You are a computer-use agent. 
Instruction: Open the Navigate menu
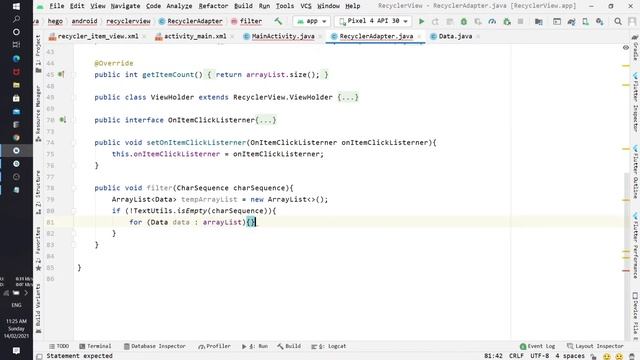tap(125, 6)
